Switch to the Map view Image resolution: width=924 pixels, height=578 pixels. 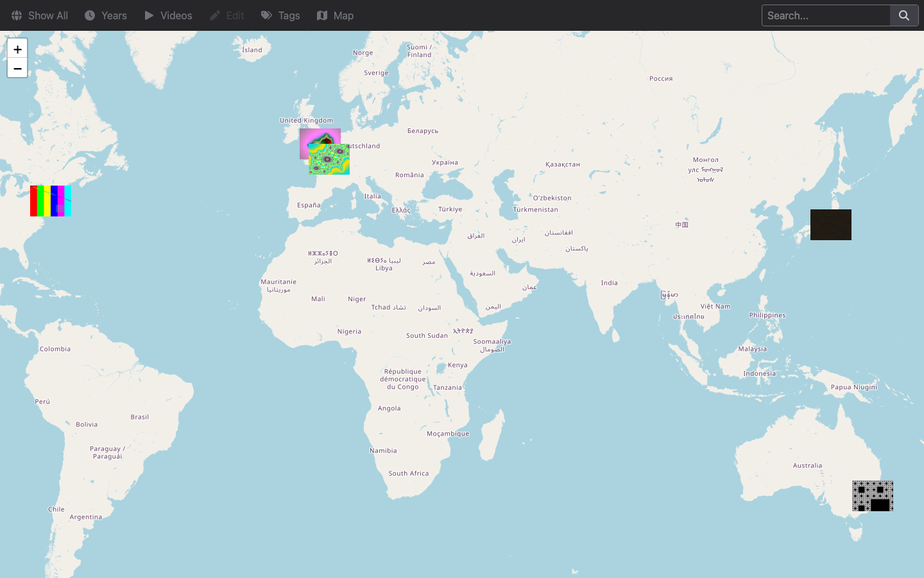point(336,15)
